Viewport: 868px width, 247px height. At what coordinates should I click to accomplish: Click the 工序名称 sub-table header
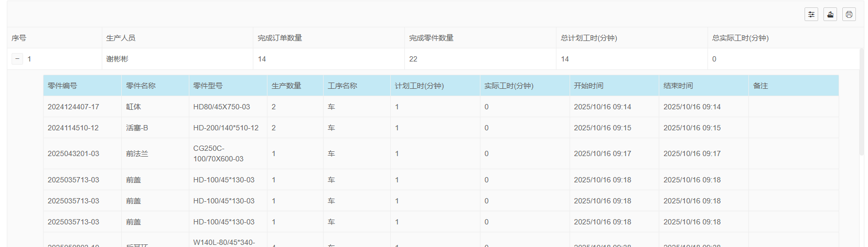pyautogui.click(x=342, y=86)
